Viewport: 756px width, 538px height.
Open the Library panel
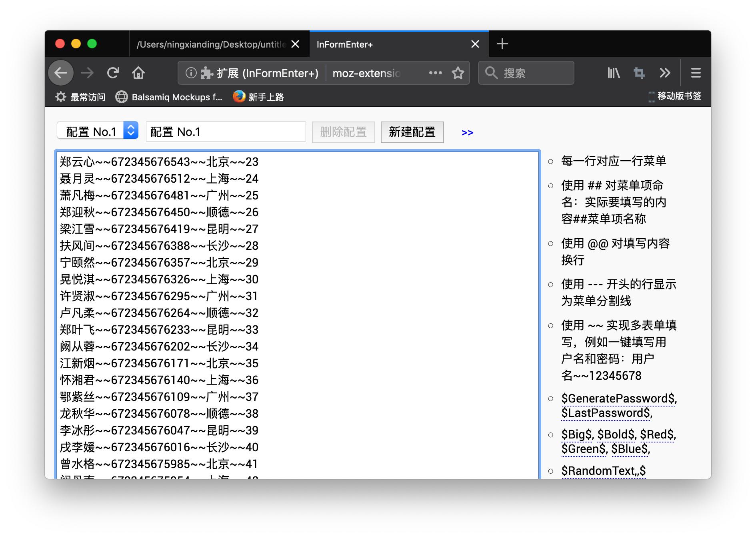tap(613, 73)
